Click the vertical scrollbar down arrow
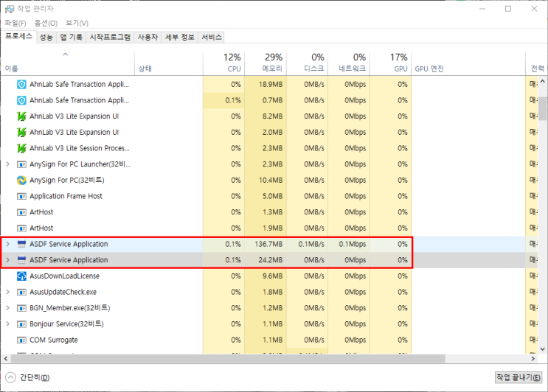The width and height of the screenshot is (548, 392). [542, 349]
